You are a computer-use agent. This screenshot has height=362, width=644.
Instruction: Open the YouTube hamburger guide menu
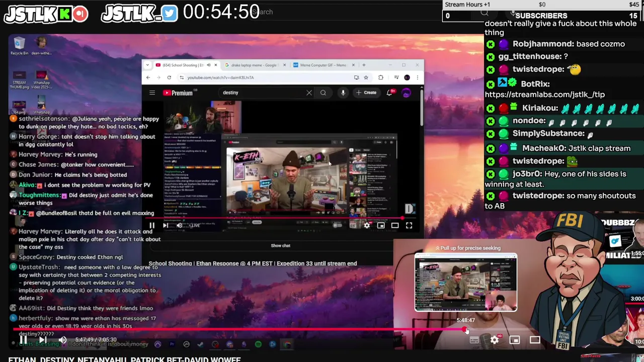[152, 93]
